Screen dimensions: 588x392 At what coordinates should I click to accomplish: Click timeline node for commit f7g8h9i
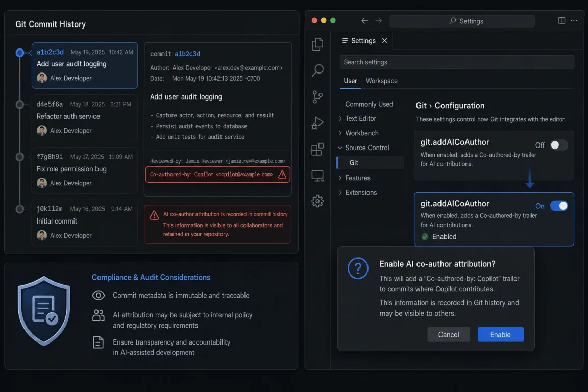tap(20, 156)
